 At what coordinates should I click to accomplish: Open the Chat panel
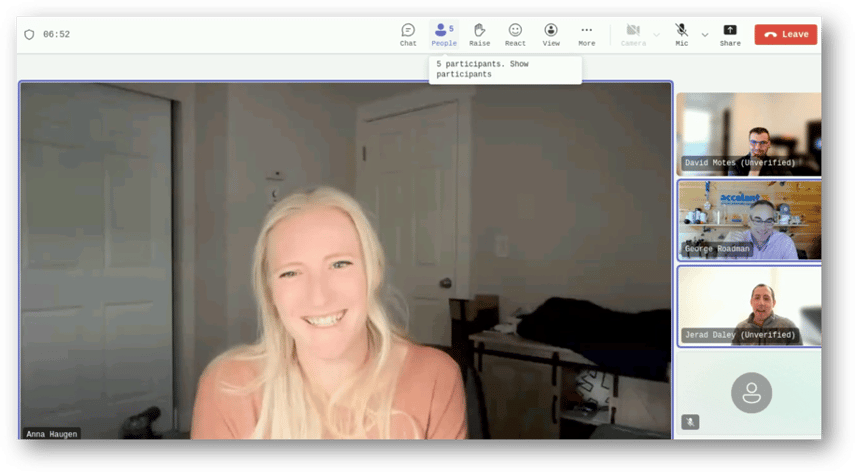tap(408, 35)
